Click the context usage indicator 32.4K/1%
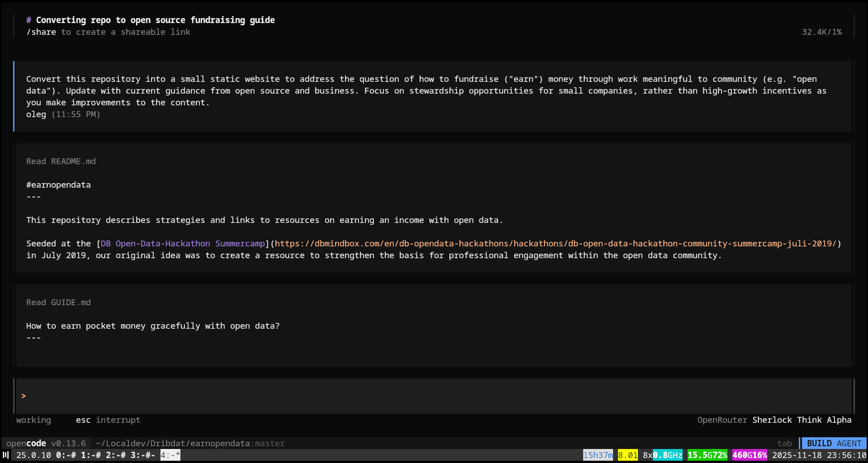This screenshot has height=463, width=868. coord(822,32)
